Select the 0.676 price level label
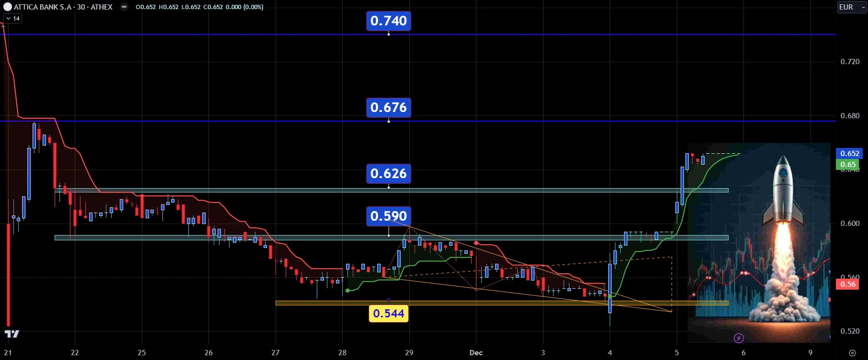Image resolution: width=868 pixels, height=360 pixels. click(389, 107)
